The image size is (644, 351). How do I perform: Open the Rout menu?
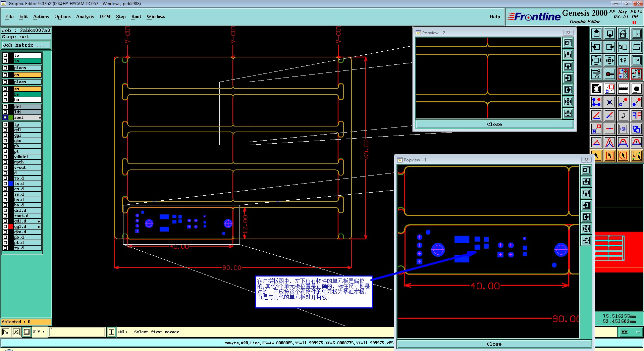pyautogui.click(x=136, y=16)
